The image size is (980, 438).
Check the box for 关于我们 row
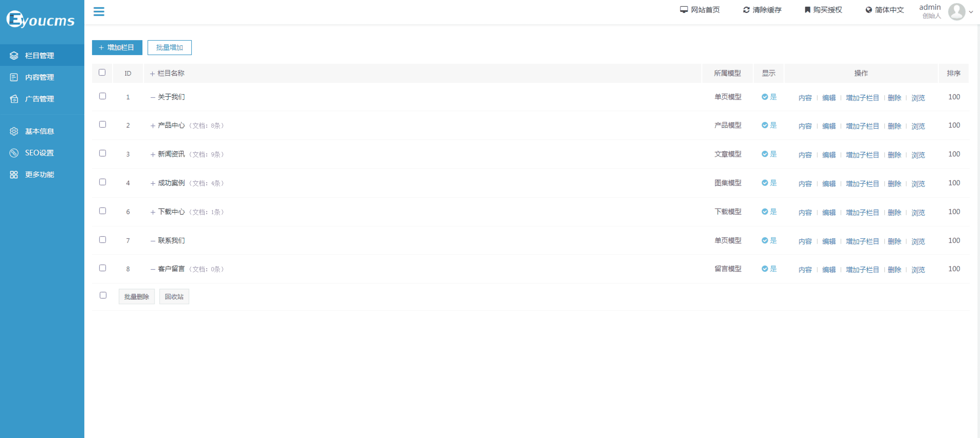click(x=103, y=96)
